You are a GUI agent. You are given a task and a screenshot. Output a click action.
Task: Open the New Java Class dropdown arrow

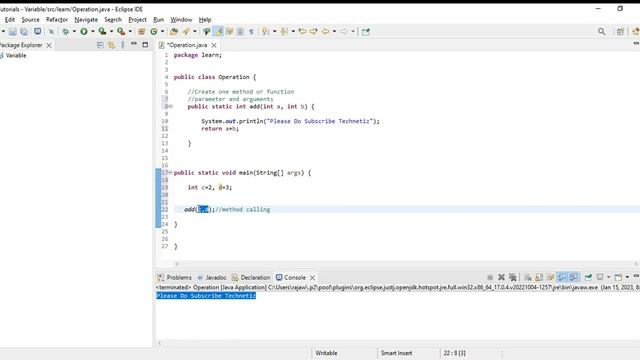pyautogui.click(x=162, y=31)
